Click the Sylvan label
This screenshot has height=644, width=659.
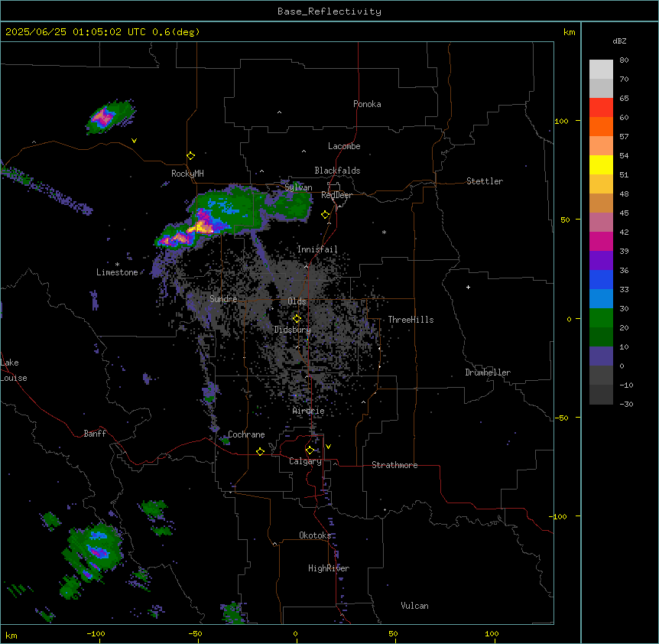pos(298,187)
